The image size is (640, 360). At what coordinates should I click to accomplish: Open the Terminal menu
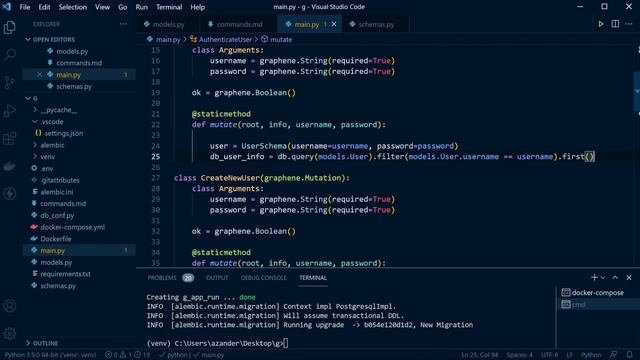click(169, 7)
